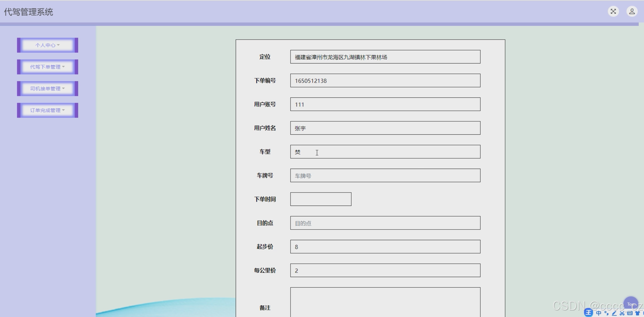Toggle the 中 Chinese input mode icon
This screenshot has height=317, width=644.
click(x=599, y=313)
